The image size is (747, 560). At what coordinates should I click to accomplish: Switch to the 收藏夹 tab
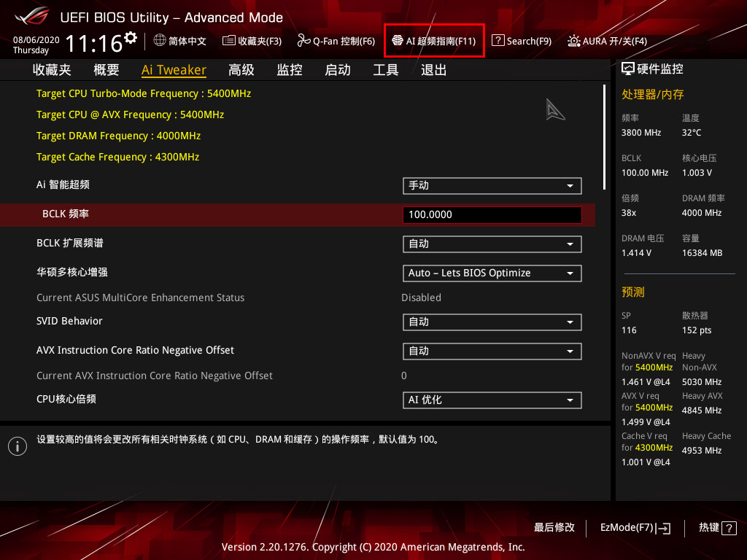click(52, 70)
